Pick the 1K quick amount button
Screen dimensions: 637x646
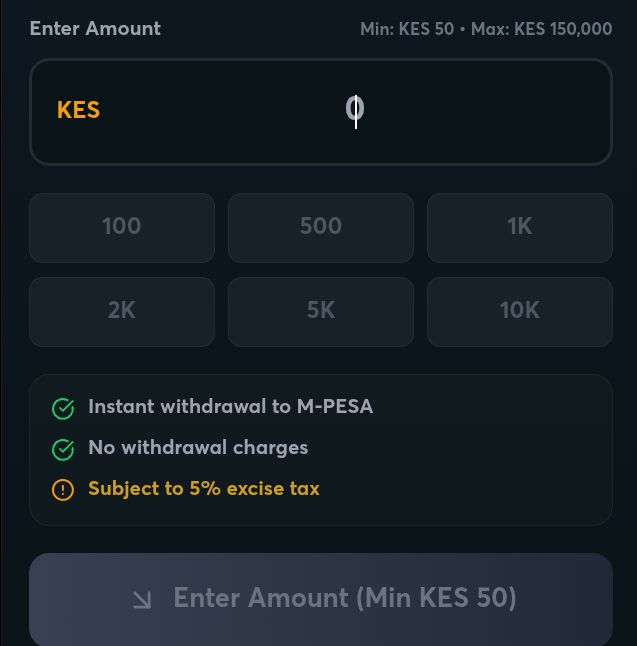point(519,227)
